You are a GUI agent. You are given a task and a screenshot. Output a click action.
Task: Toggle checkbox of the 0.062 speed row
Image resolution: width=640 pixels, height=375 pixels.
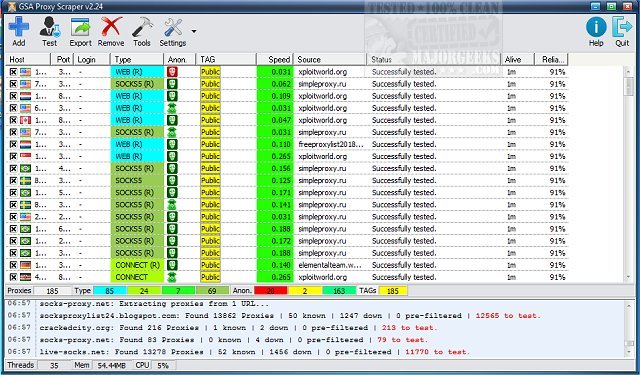pyautogui.click(x=13, y=84)
